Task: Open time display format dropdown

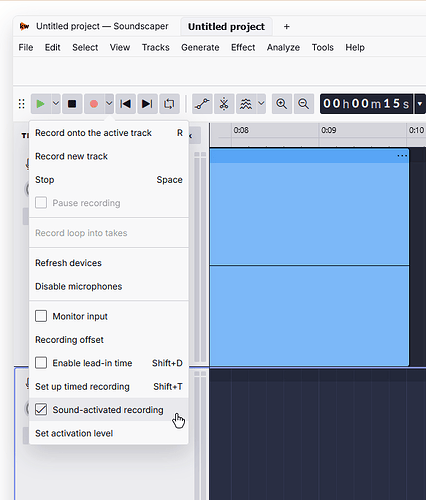Action: [x=420, y=104]
